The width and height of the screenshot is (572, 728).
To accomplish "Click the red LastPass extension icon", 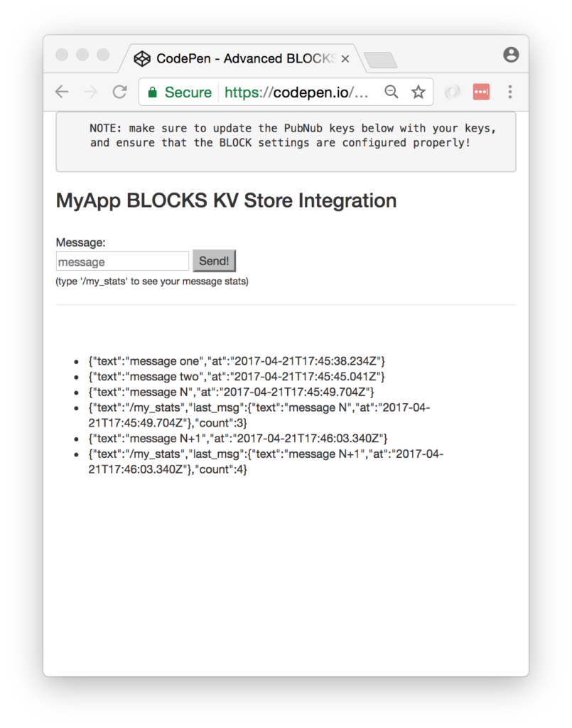I will (481, 92).
